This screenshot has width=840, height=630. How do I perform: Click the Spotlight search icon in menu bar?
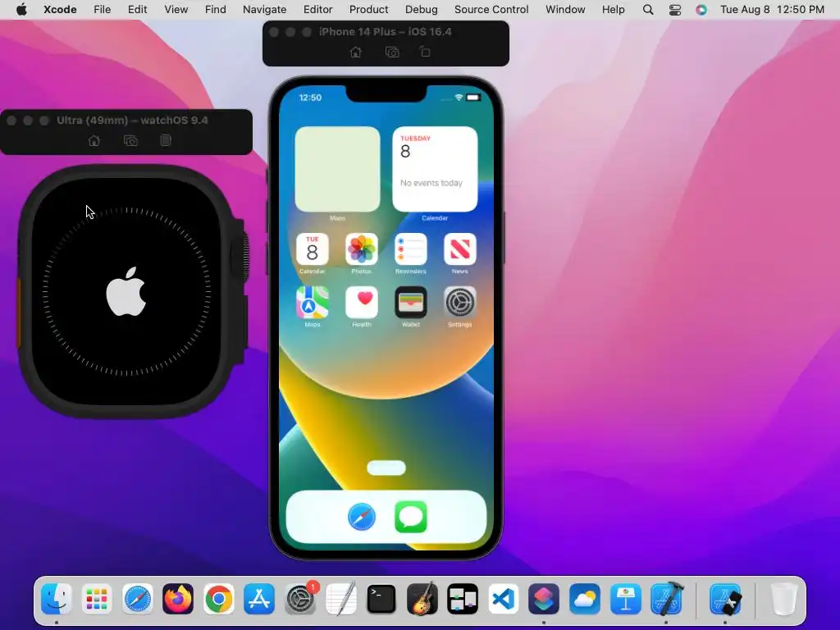click(x=648, y=10)
